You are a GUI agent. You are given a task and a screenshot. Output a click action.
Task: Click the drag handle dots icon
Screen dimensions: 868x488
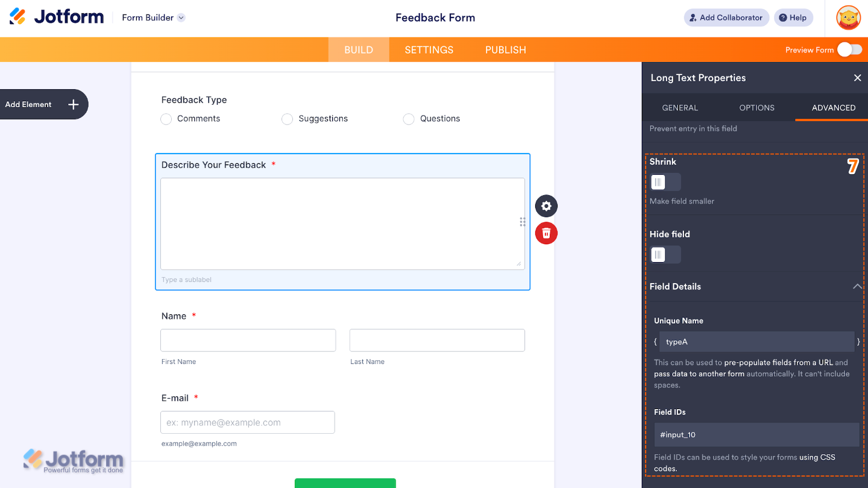pyautogui.click(x=523, y=222)
